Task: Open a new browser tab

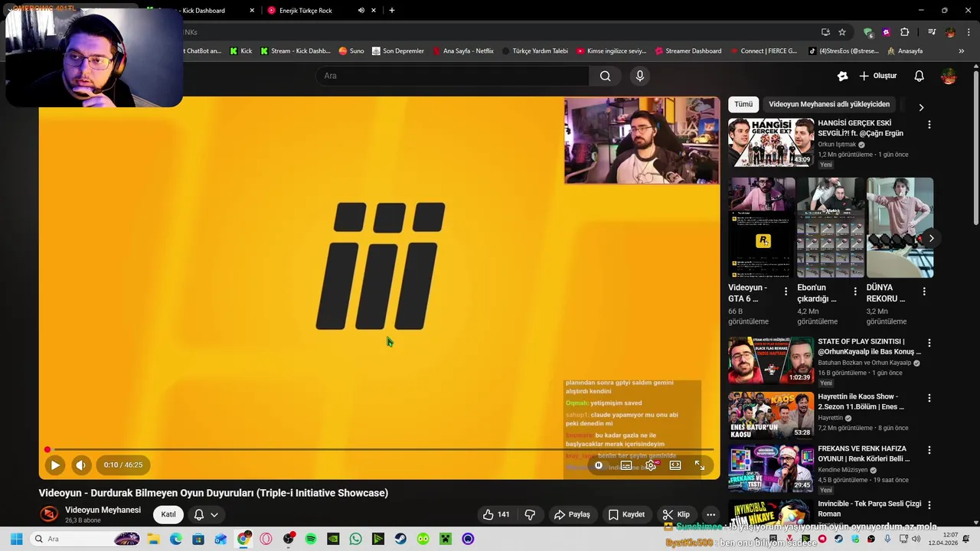Action: [392, 10]
